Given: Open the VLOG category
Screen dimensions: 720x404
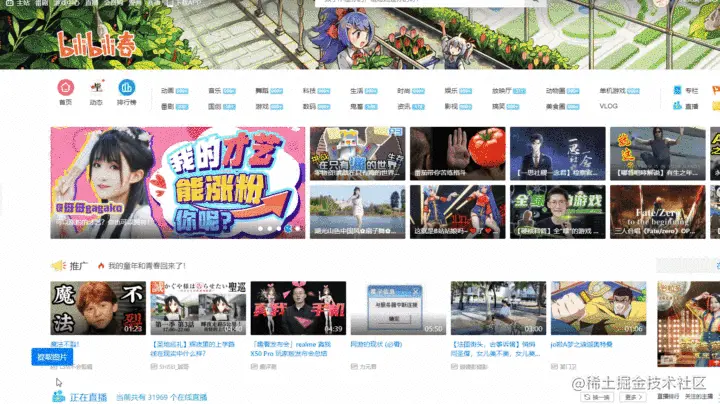Looking at the screenshot, I should [x=608, y=106].
